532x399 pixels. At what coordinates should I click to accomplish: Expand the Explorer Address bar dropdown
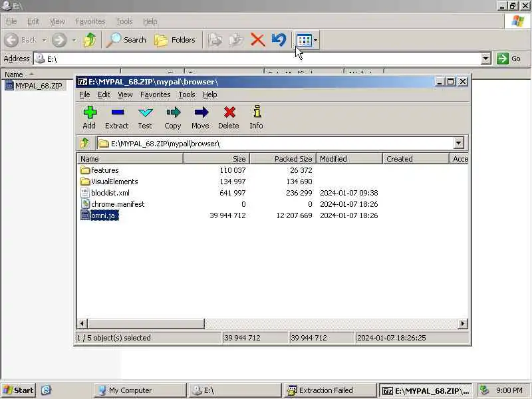tap(486, 59)
